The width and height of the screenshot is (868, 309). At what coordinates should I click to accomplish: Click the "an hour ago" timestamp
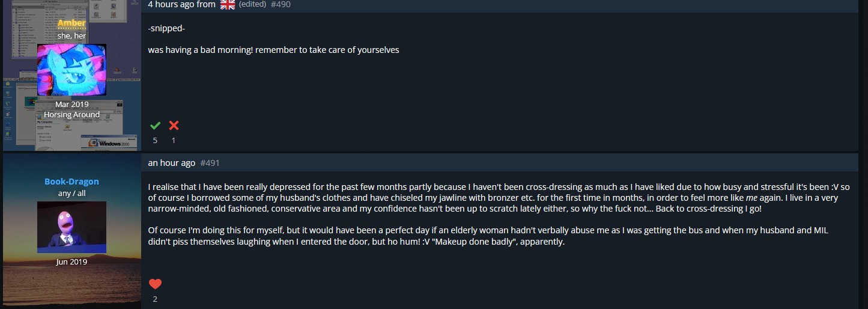[x=171, y=163]
